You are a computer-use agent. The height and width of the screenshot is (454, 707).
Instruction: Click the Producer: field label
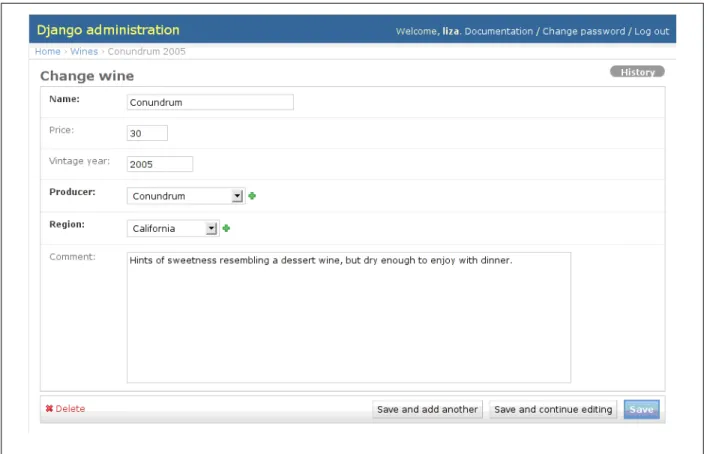point(72,192)
